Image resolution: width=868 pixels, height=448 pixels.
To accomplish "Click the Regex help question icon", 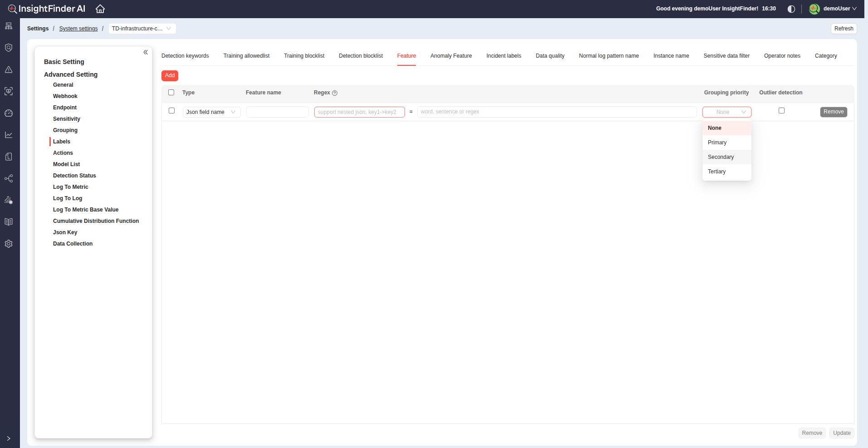I will 335,93.
